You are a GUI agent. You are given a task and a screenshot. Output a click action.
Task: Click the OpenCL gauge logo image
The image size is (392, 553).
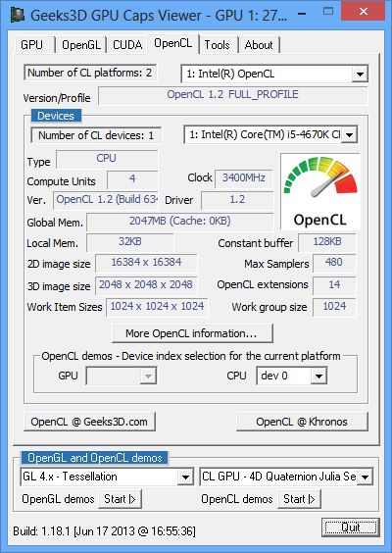coord(320,191)
